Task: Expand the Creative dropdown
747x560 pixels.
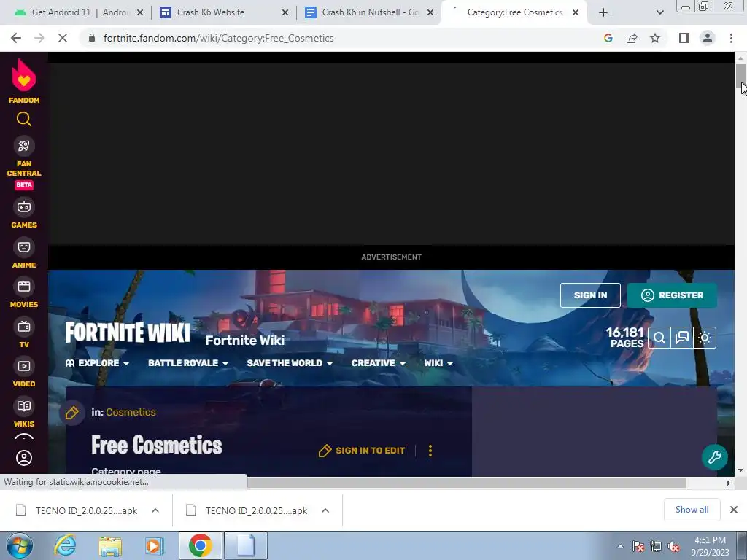Action: coord(379,363)
